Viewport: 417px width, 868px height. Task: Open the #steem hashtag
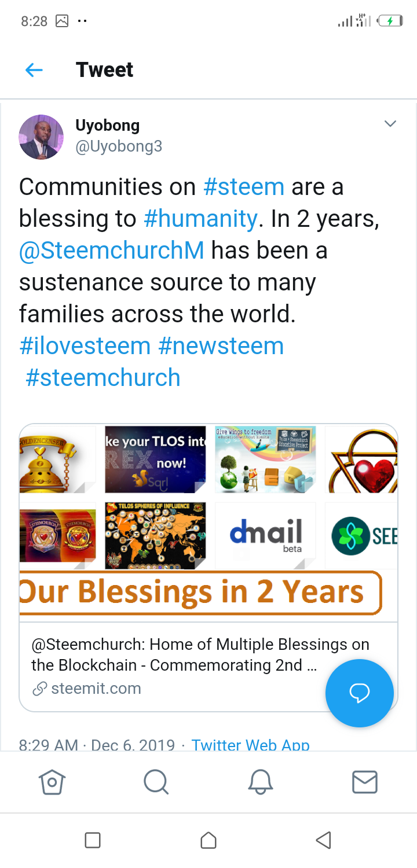[x=244, y=187]
